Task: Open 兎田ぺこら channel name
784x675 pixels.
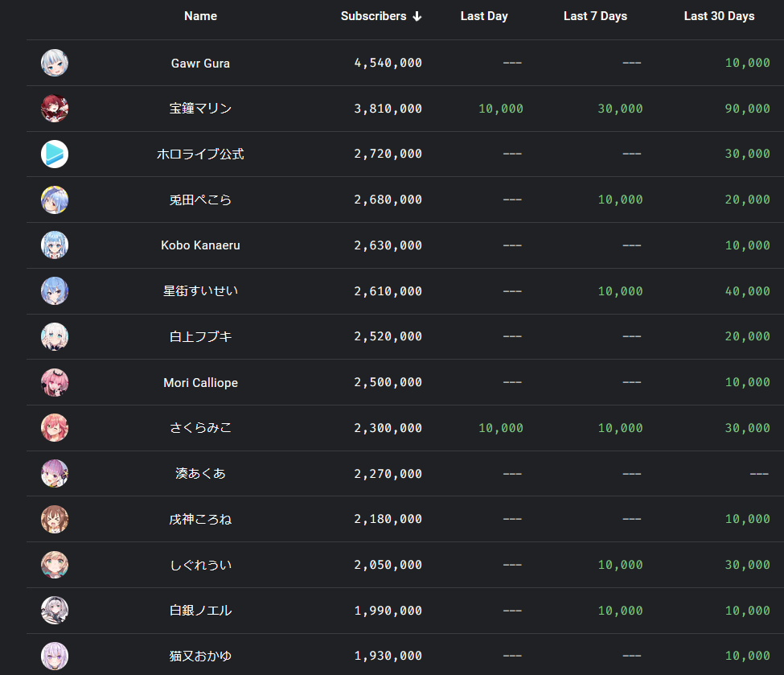Action: pos(200,200)
